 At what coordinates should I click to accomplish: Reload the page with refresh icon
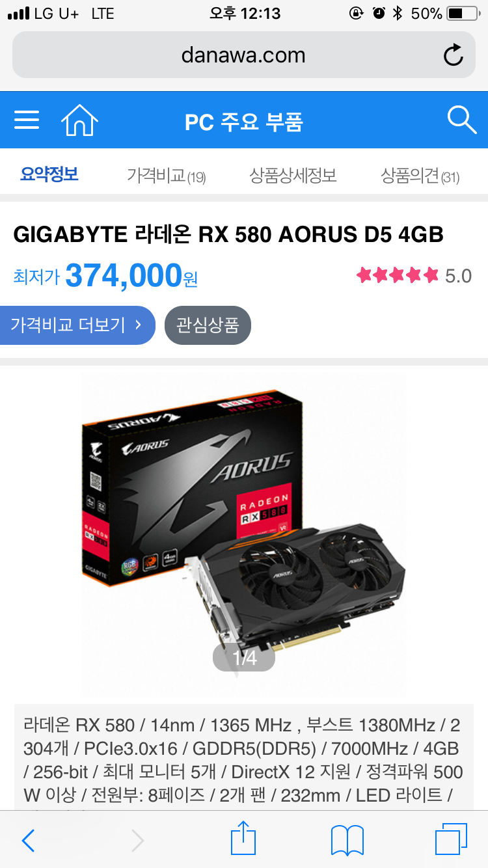[x=454, y=55]
